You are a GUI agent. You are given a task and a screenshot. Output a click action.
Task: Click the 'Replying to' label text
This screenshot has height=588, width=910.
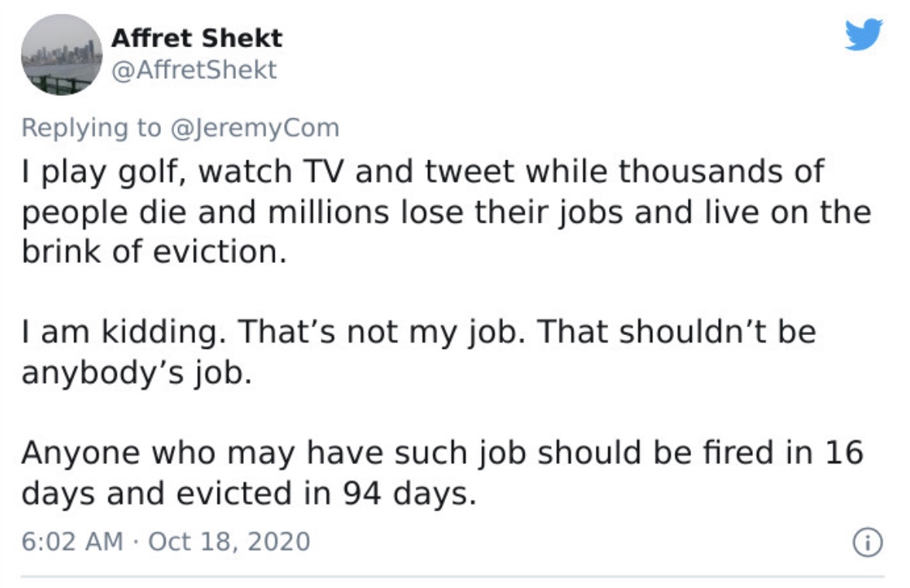coord(91,128)
